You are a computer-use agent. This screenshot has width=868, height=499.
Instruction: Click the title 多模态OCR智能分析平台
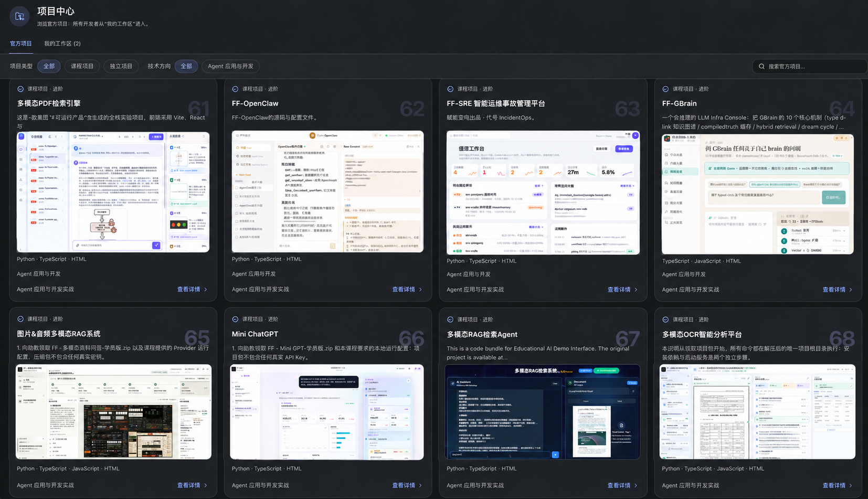coord(702,334)
